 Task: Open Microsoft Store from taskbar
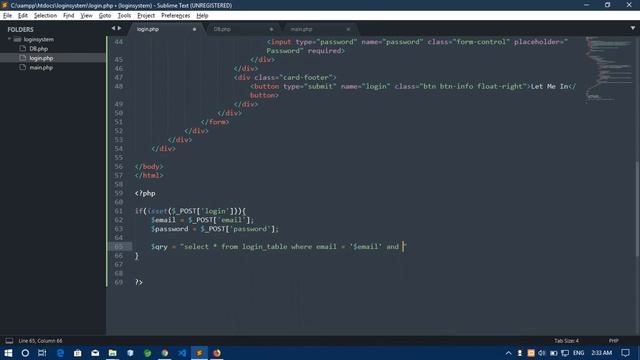pyautogui.click(x=78, y=353)
